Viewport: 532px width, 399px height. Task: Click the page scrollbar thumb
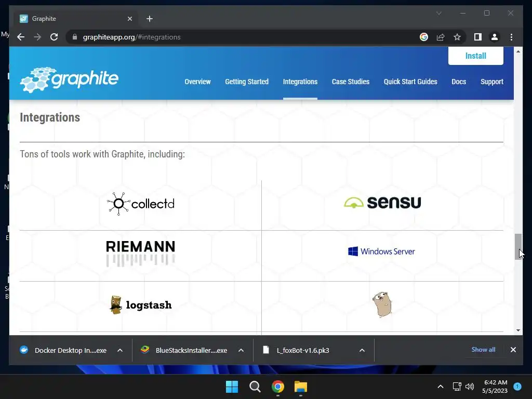518,247
